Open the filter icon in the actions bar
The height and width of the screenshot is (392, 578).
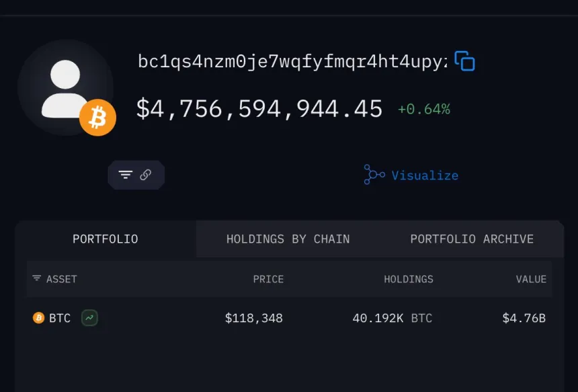[x=126, y=174]
